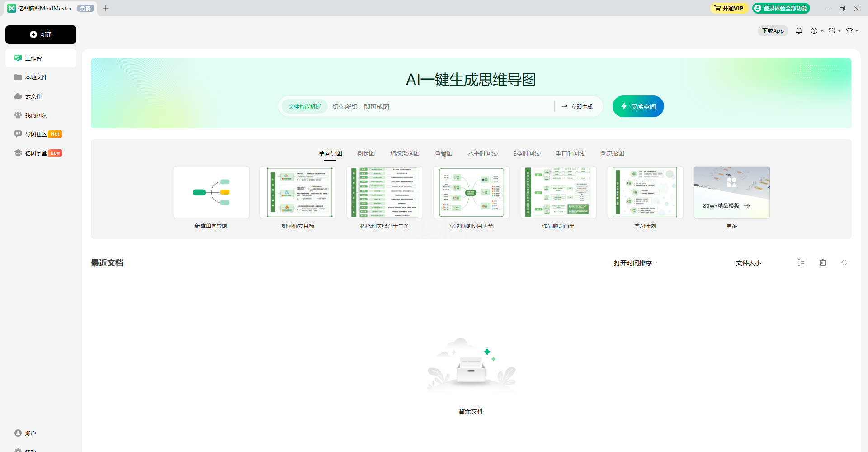
Task: Click 登录体验全部功能 login button
Action: [781, 8]
